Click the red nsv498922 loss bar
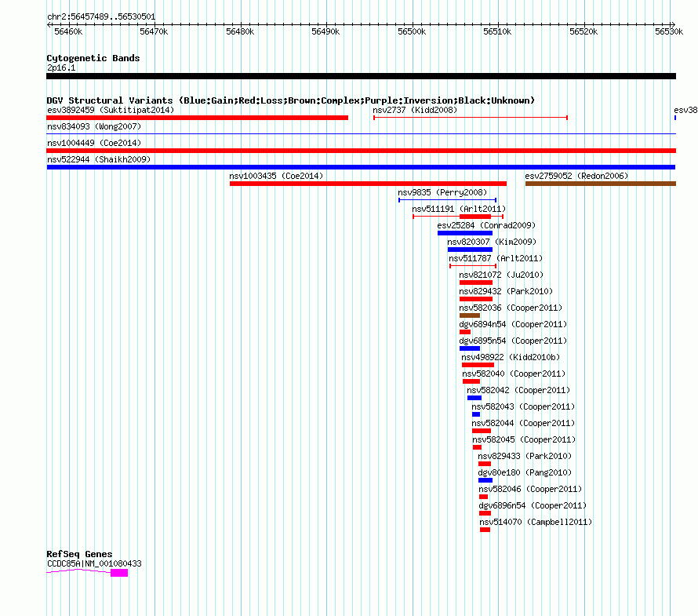 478,365
